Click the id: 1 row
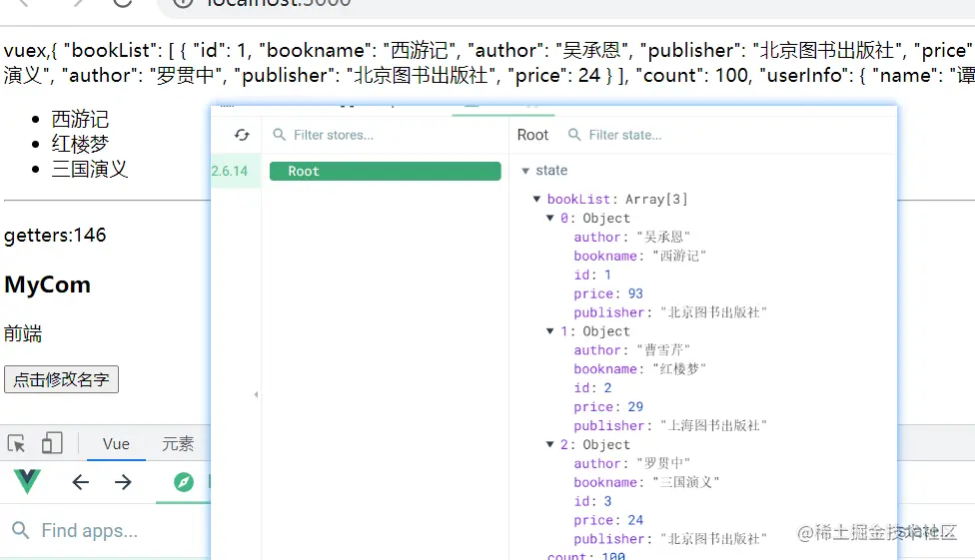Viewport: 975px width, 560px height. click(592, 275)
